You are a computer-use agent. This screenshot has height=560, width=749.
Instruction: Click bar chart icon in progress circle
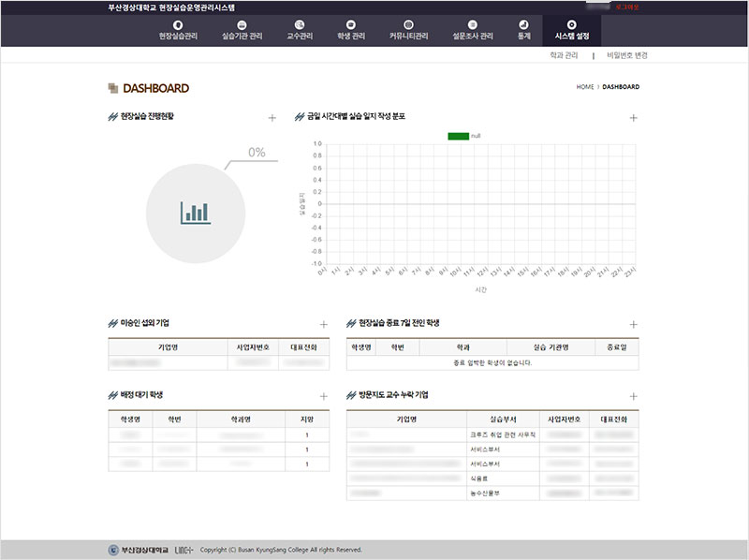pyautogui.click(x=196, y=214)
